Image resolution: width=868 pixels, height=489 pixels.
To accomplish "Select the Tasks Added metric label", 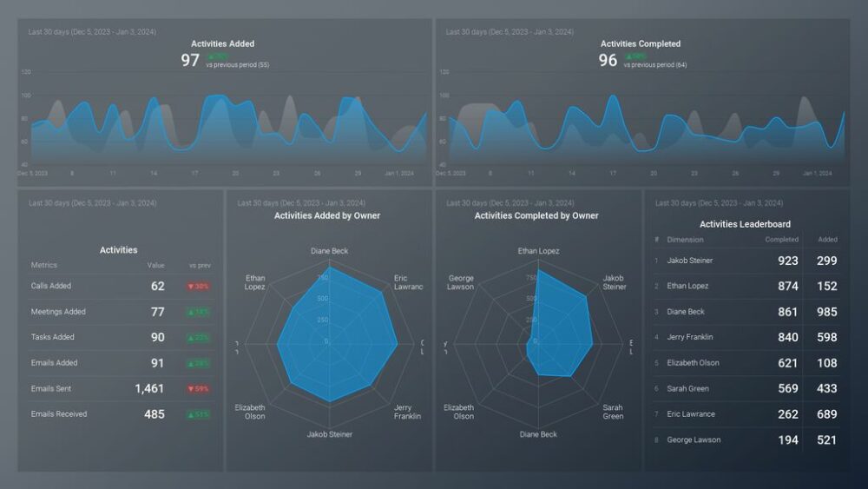I will coord(53,337).
